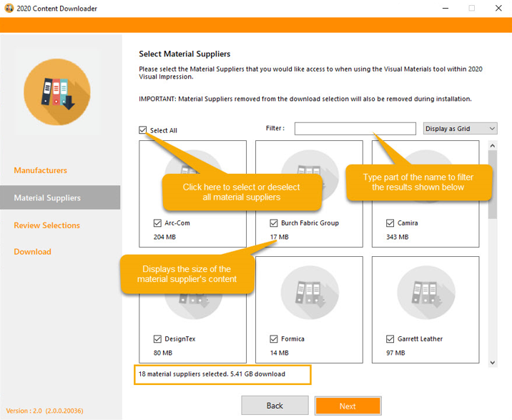Click the Version 2.0 label
This screenshot has height=420, width=512.
(x=45, y=411)
